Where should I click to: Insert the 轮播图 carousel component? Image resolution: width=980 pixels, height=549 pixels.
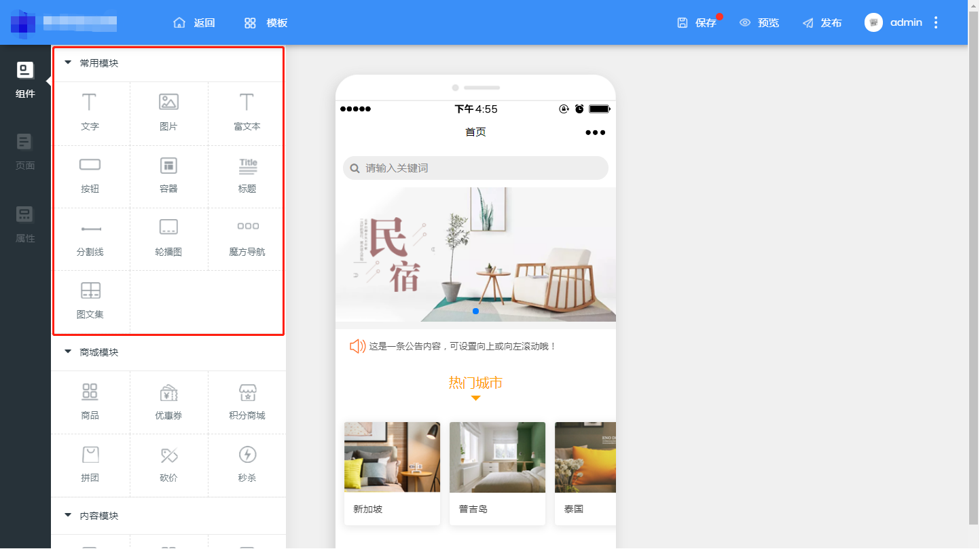[168, 239]
